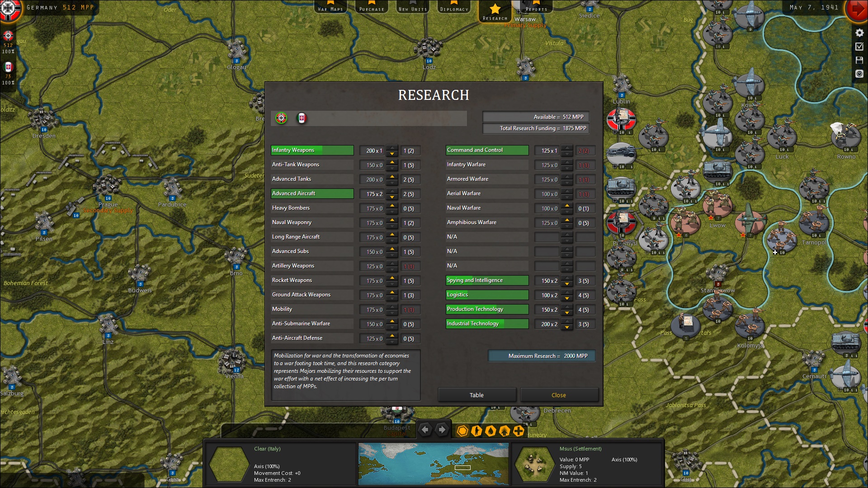Increase Anti-Tank Weapons research chits
This screenshot has height=488, width=868.
[392, 162]
